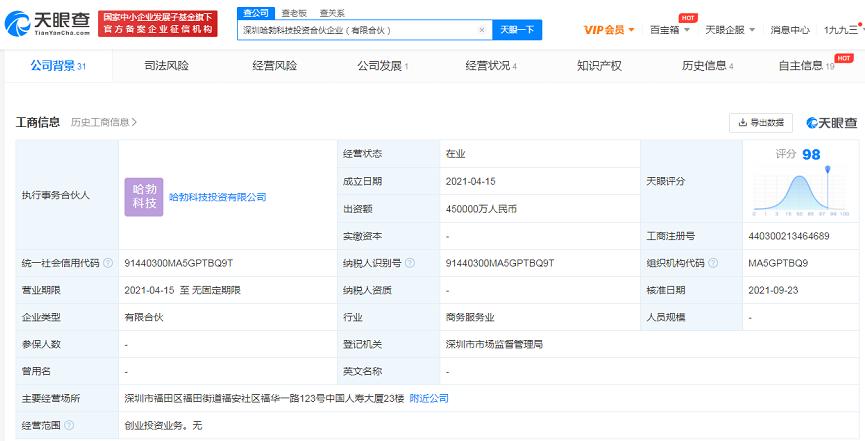The height and width of the screenshot is (441, 865).
Task: Open 历史工商信息 link
Action: (x=104, y=122)
